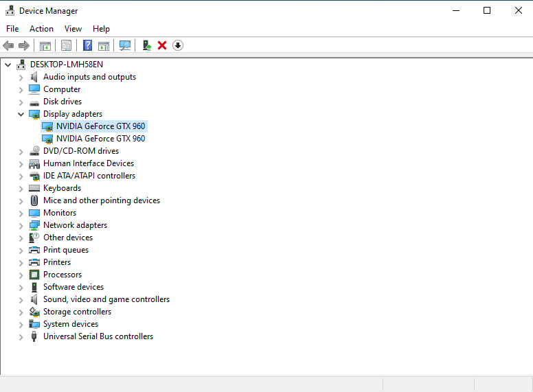Screen dimensions: 533x392
Task: Minimize the Device Manager window
Action: point(456,10)
